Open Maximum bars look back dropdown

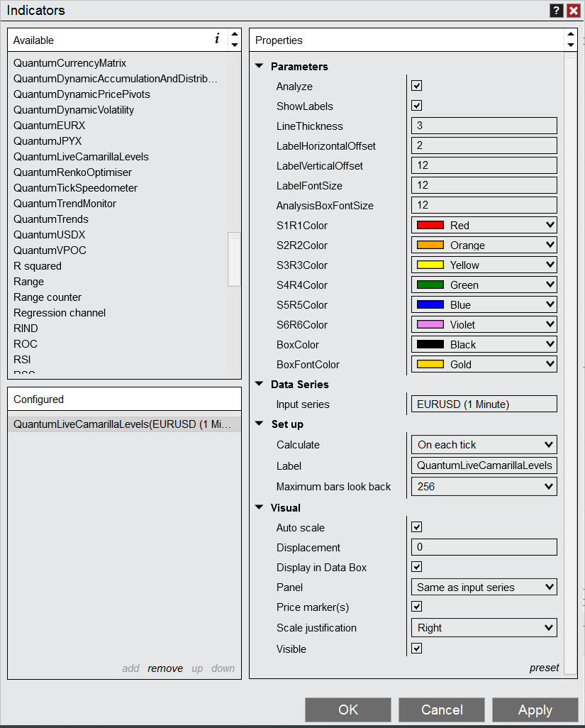484,487
